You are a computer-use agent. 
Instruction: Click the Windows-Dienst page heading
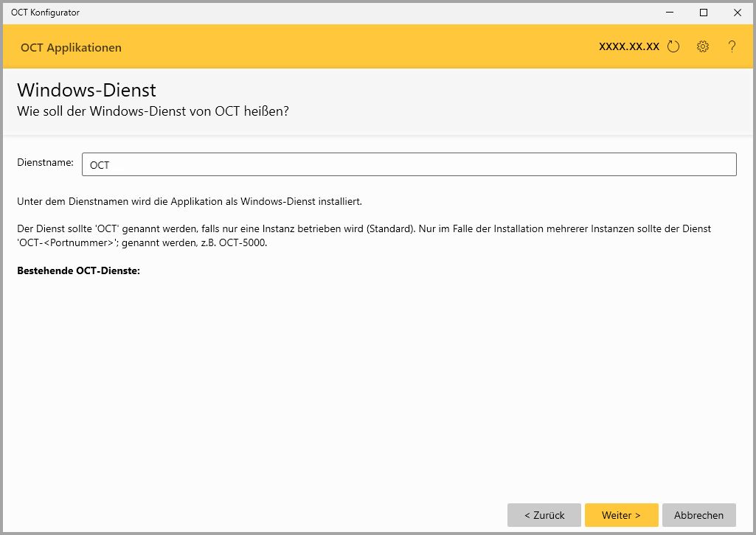[86, 90]
